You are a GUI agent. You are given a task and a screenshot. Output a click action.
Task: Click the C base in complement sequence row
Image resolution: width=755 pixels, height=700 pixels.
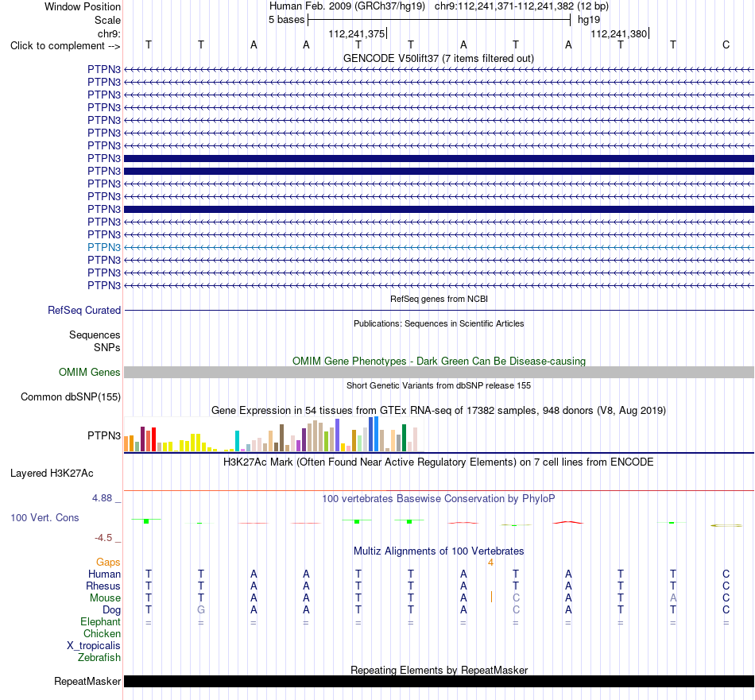(x=726, y=44)
